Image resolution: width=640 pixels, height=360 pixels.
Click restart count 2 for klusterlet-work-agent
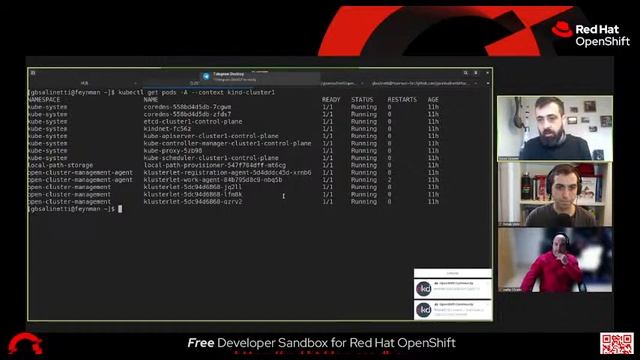[389, 180]
